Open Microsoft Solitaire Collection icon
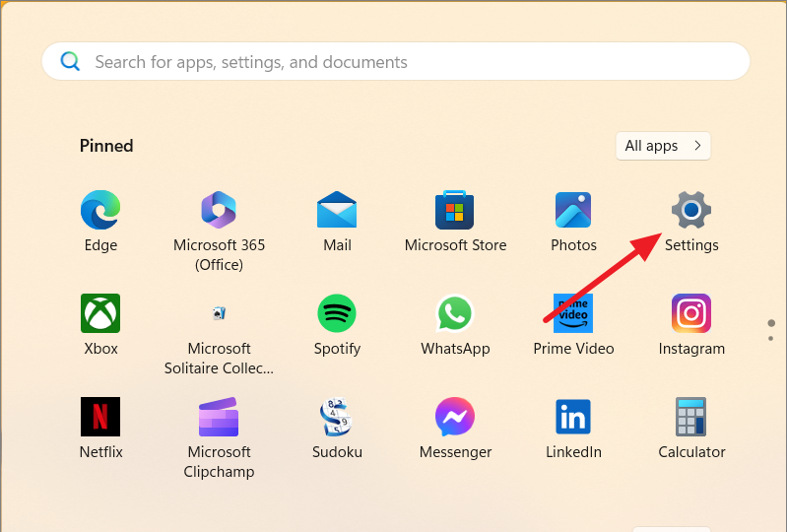 pos(219,313)
